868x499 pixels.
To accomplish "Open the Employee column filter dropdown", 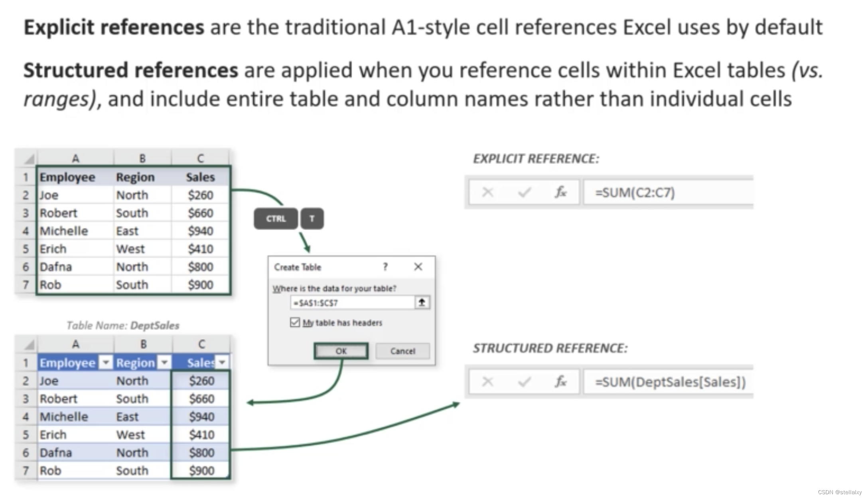I will [x=106, y=363].
